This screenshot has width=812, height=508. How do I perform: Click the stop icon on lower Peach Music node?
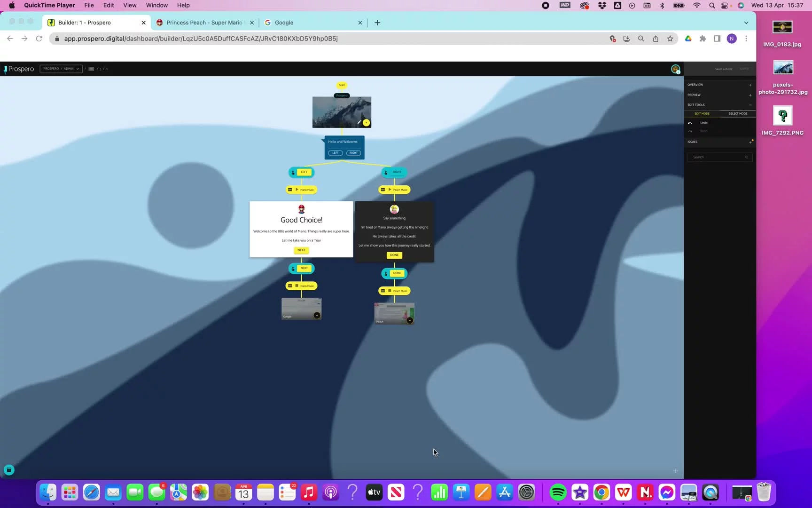pos(390,291)
